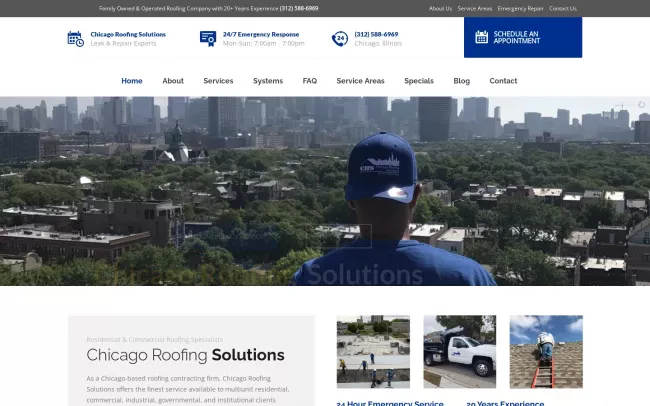The image size is (650, 406).
Task: Visit the Blog page
Action: [x=461, y=81]
